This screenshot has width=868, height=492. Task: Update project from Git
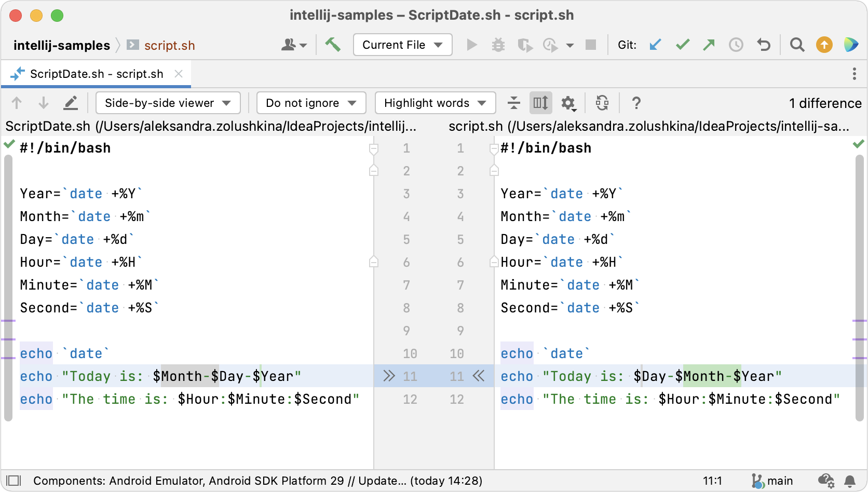point(656,45)
